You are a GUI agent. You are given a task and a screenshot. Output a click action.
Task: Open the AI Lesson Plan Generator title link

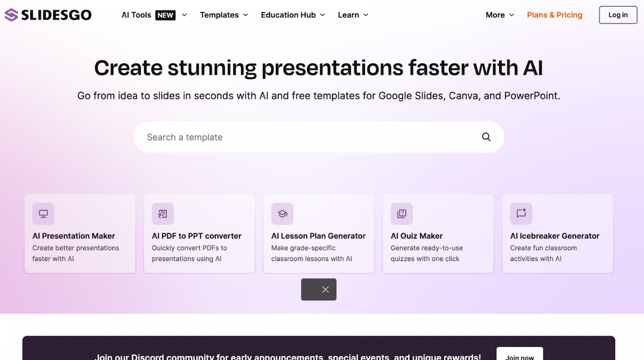318,236
